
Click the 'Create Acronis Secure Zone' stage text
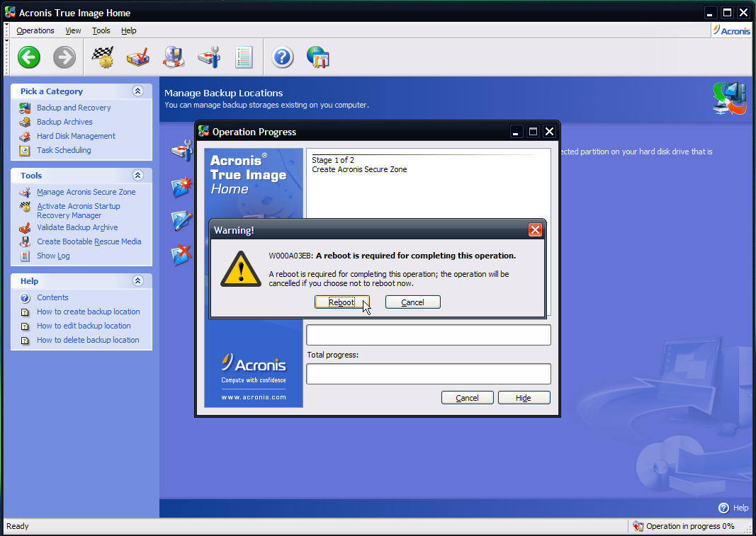click(x=359, y=169)
